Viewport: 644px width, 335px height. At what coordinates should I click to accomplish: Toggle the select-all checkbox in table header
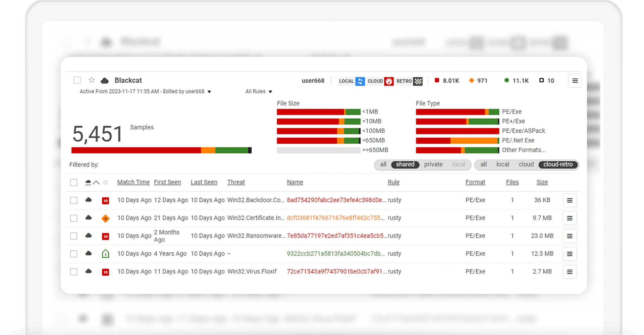[74, 183]
